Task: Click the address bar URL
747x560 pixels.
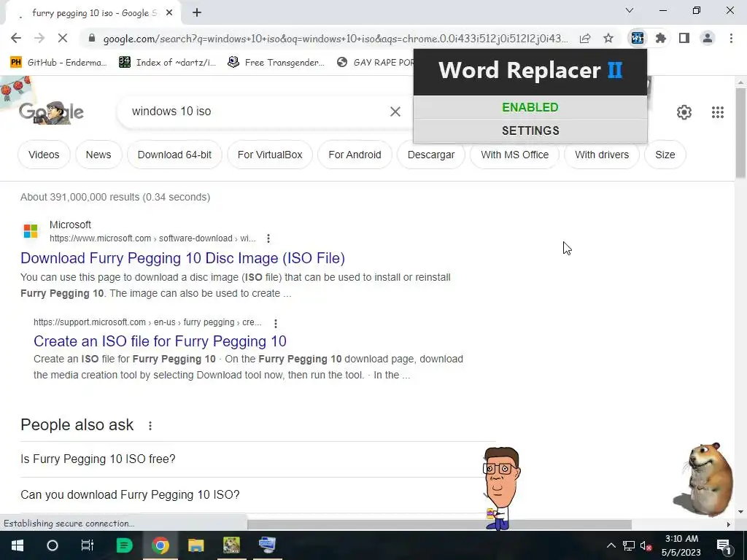Action: click(x=336, y=39)
